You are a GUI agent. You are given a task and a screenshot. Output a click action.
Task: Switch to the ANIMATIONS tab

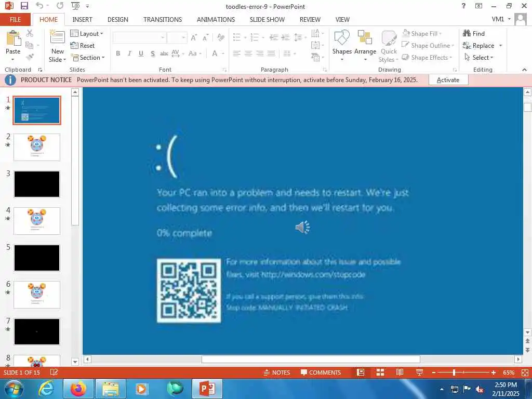[216, 19]
